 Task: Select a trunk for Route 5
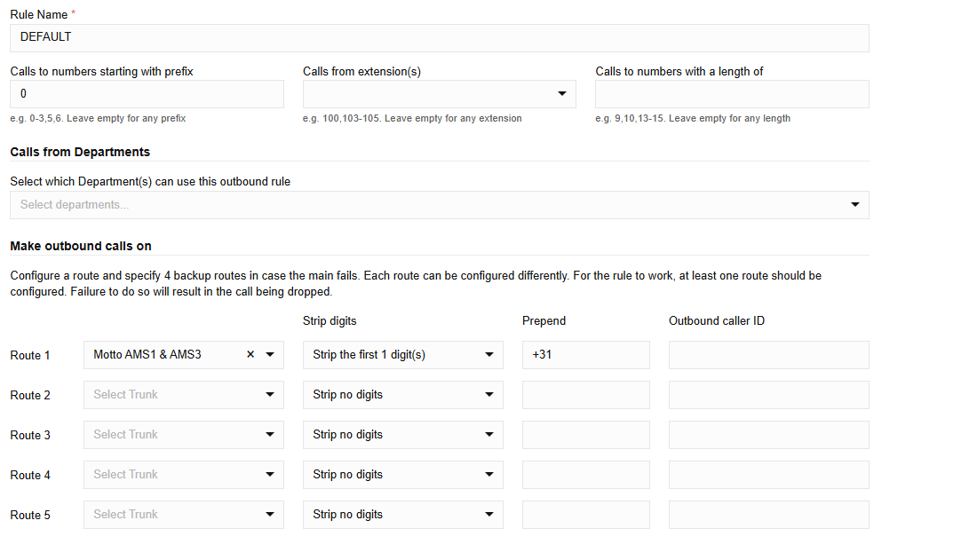coord(183,515)
